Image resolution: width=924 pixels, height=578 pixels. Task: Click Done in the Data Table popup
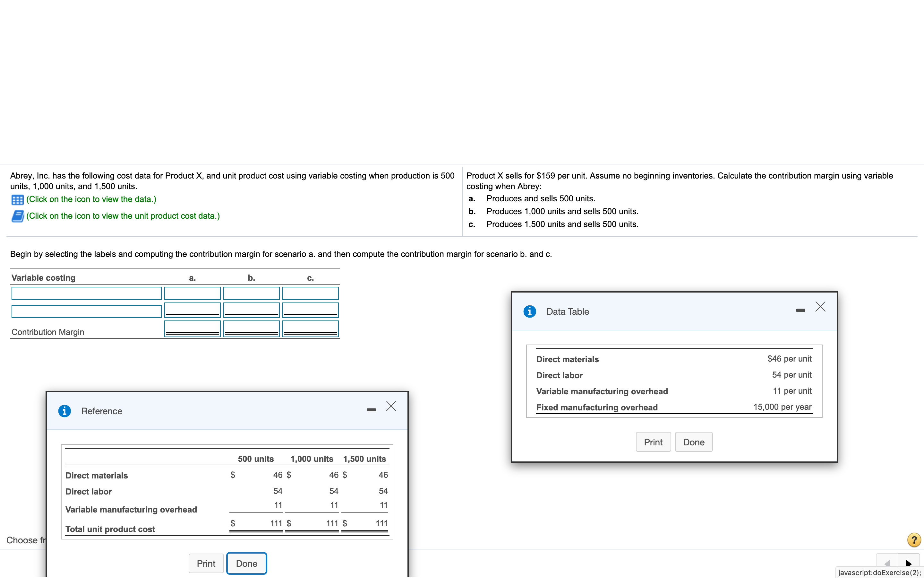tap(694, 442)
